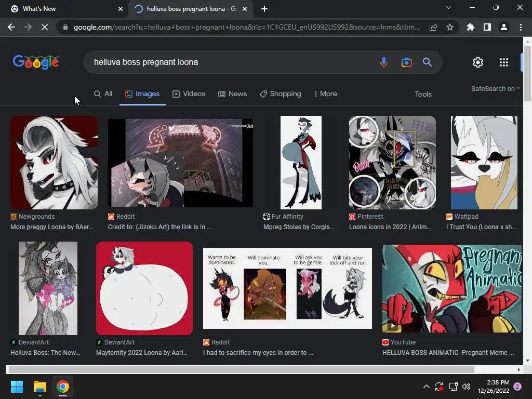
Task: Open Google settings gear icon
Action: point(478,62)
